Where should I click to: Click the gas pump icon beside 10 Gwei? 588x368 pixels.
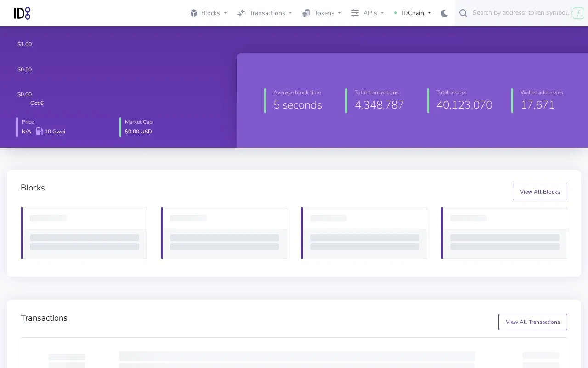(40, 132)
